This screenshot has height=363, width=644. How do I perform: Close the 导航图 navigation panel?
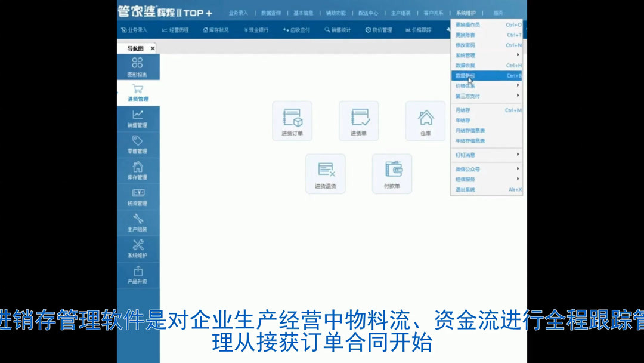(x=153, y=47)
